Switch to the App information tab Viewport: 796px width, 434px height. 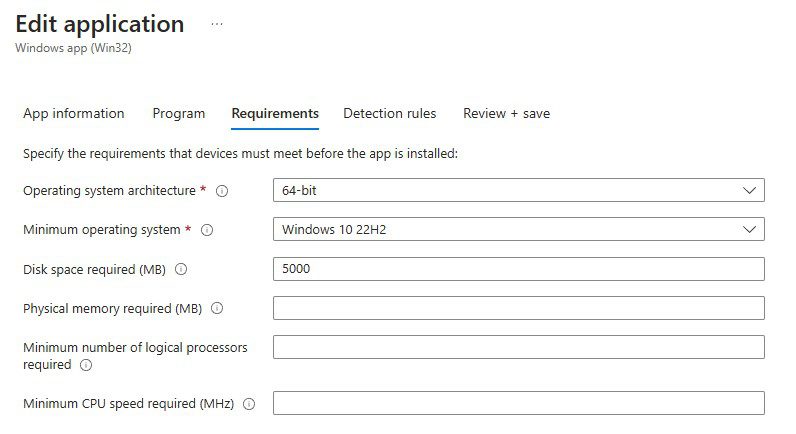74,113
